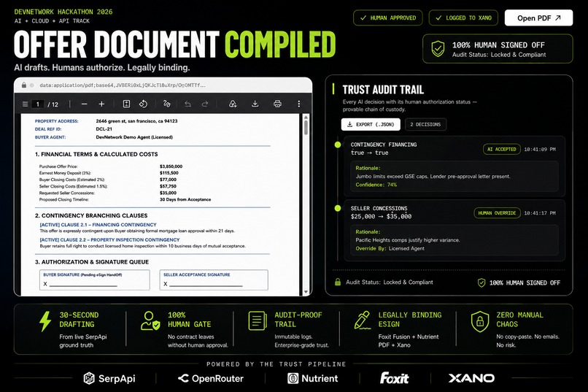Click the OpenRouter logo
This screenshot has width=588, height=392.
click(211, 379)
